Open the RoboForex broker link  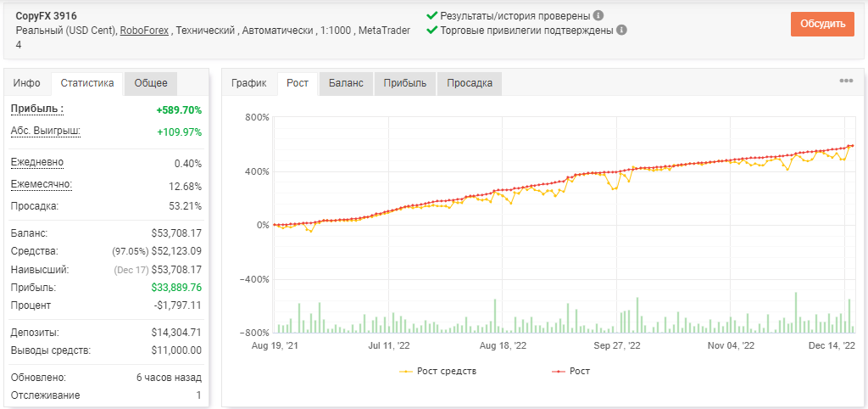[144, 31]
